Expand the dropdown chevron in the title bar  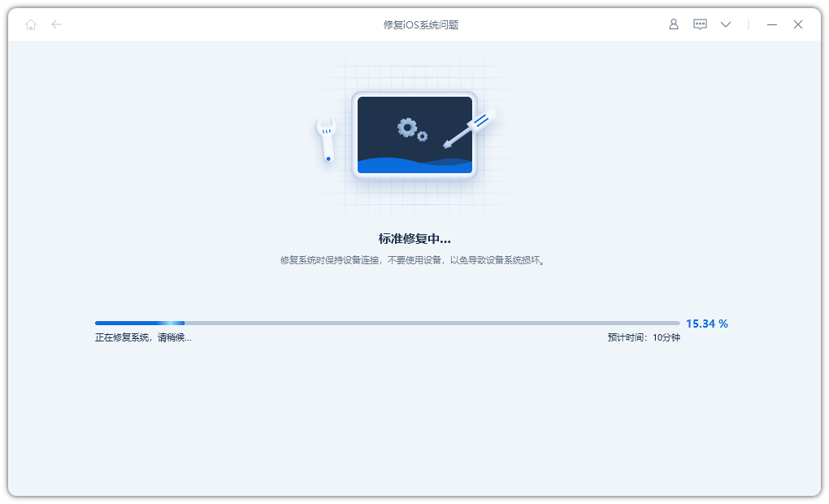point(726,24)
